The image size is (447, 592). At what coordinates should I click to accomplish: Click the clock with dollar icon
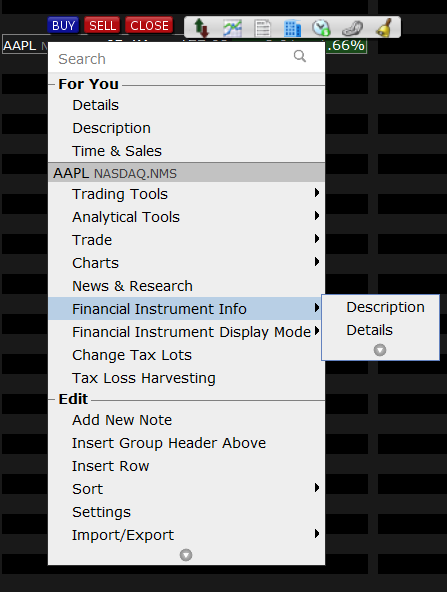[x=321, y=28]
